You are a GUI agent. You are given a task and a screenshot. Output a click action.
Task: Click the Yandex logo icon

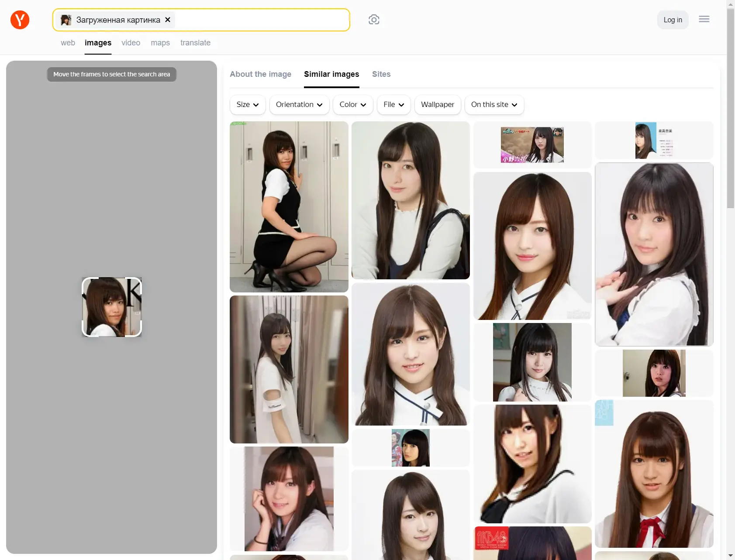(x=20, y=20)
